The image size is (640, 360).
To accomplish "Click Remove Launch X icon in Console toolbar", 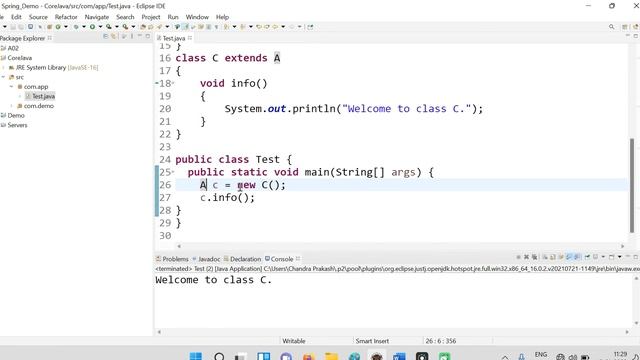I will pos(527,257).
